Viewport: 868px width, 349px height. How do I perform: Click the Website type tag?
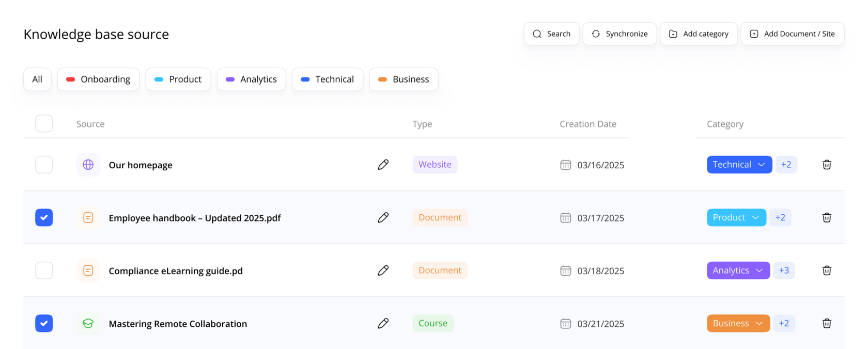[x=435, y=165]
